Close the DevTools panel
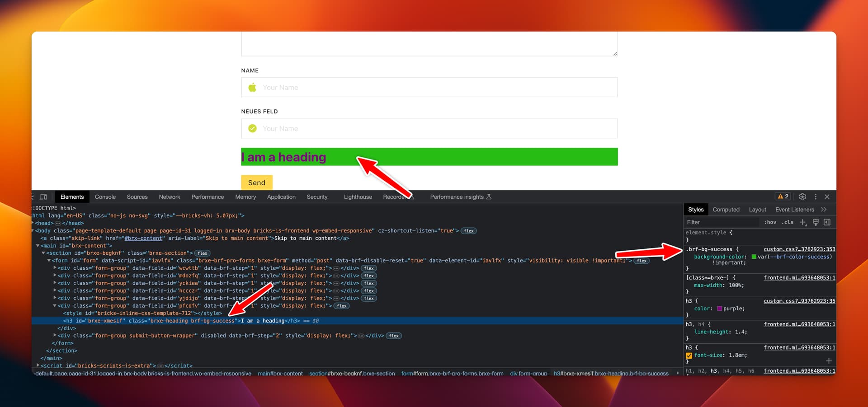Viewport: 868px width, 407px height. click(827, 197)
